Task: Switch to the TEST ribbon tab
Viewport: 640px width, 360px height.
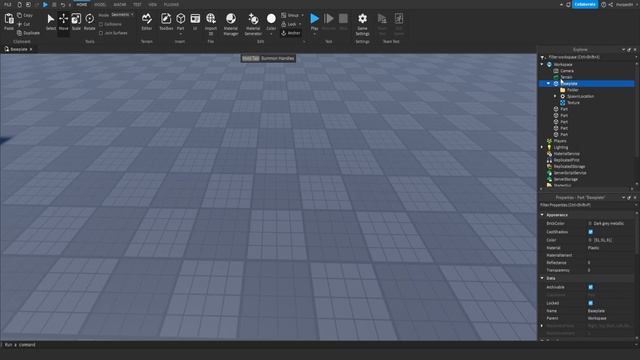Action: click(137, 4)
